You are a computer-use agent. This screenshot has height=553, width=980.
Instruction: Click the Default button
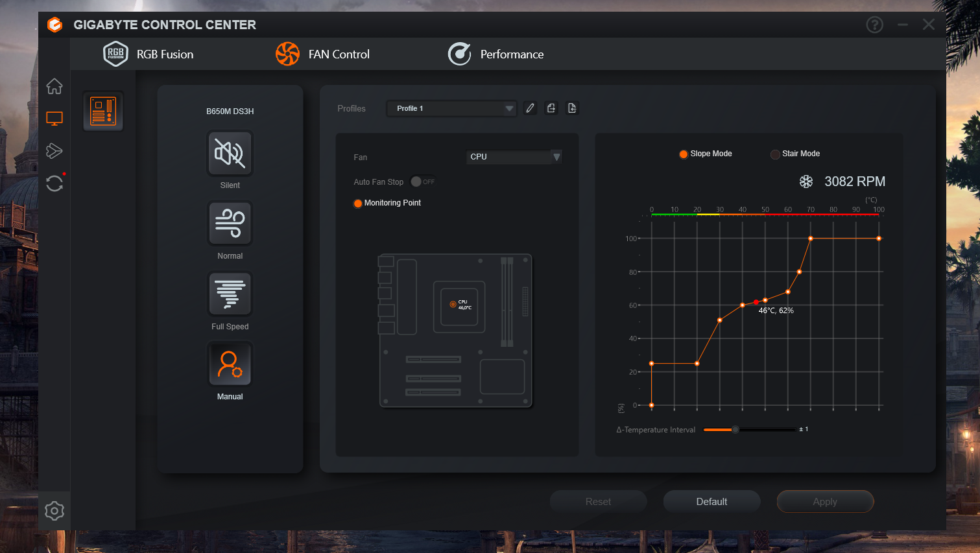tap(711, 502)
